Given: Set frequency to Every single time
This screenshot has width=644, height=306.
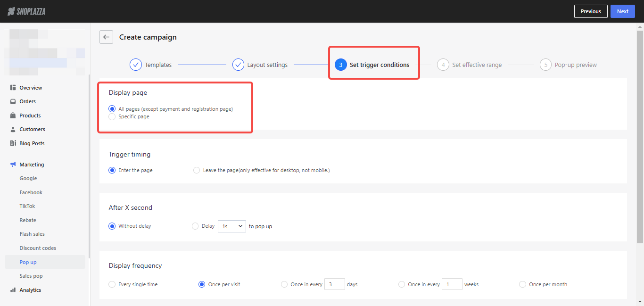Looking at the screenshot, I should (x=112, y=284).
